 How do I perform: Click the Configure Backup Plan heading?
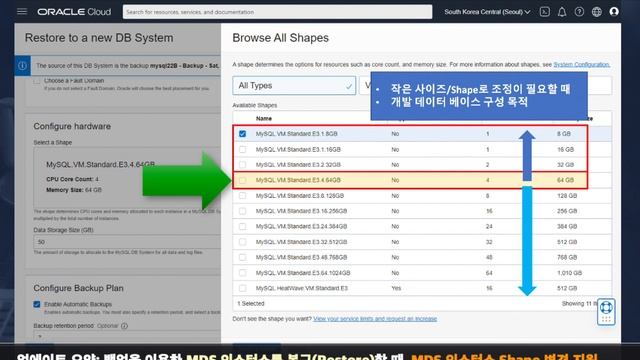point(78,288)
